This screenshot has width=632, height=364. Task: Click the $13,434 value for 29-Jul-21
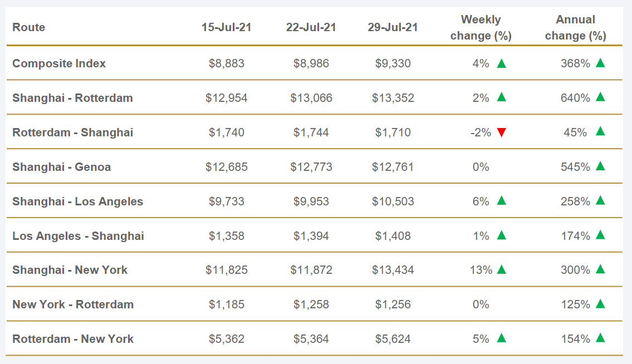click(x=393, y=270)
